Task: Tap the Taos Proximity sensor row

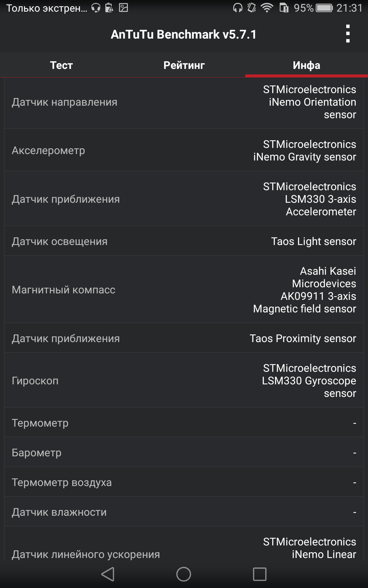Action: click(x=184, y=338)
